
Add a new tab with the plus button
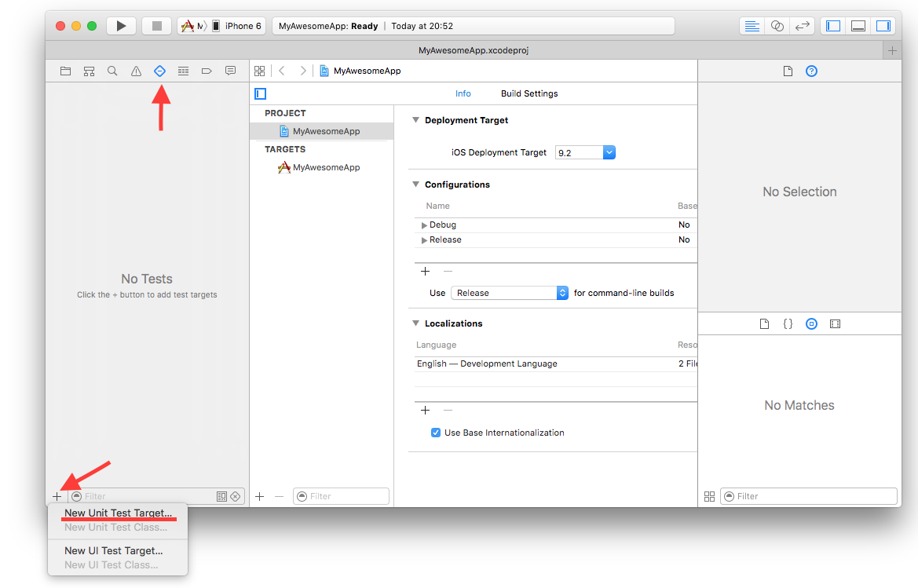click(891, 50)
